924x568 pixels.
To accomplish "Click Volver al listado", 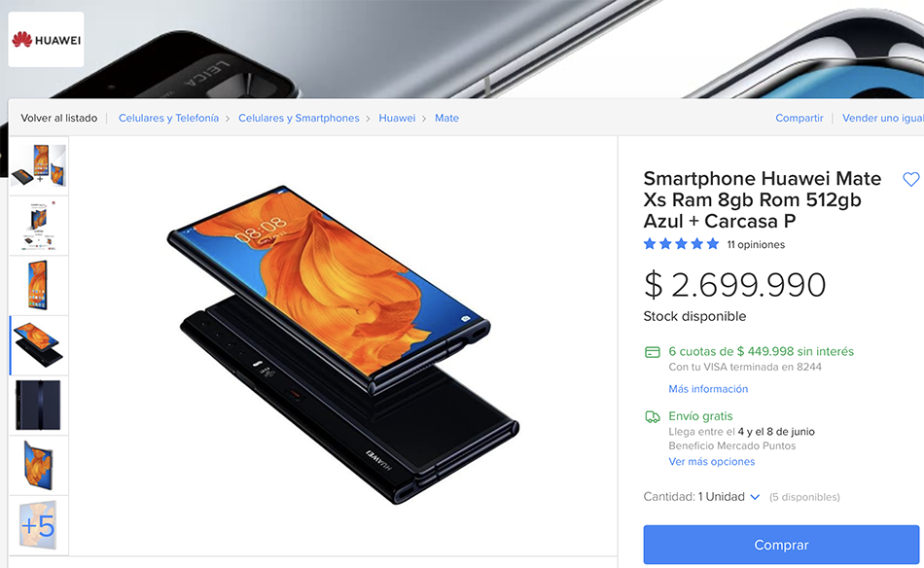I will click(x=59, y=118).
